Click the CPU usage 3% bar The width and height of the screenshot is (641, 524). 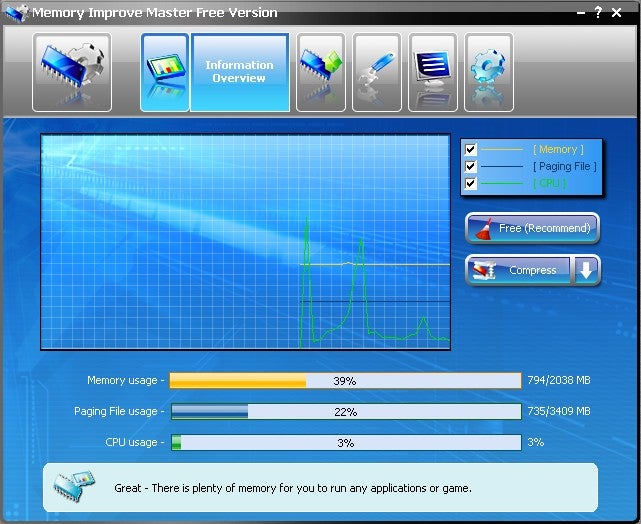point(345,443)
